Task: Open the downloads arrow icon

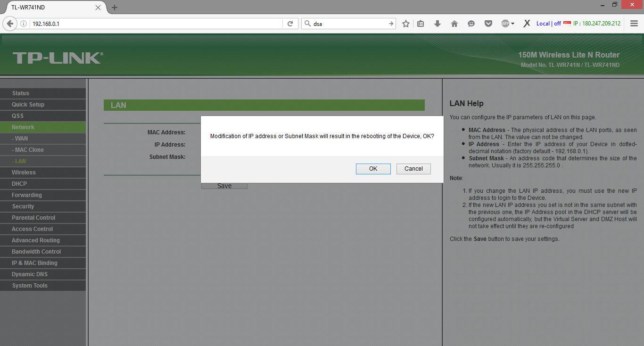Action: [x=438, y=24]
